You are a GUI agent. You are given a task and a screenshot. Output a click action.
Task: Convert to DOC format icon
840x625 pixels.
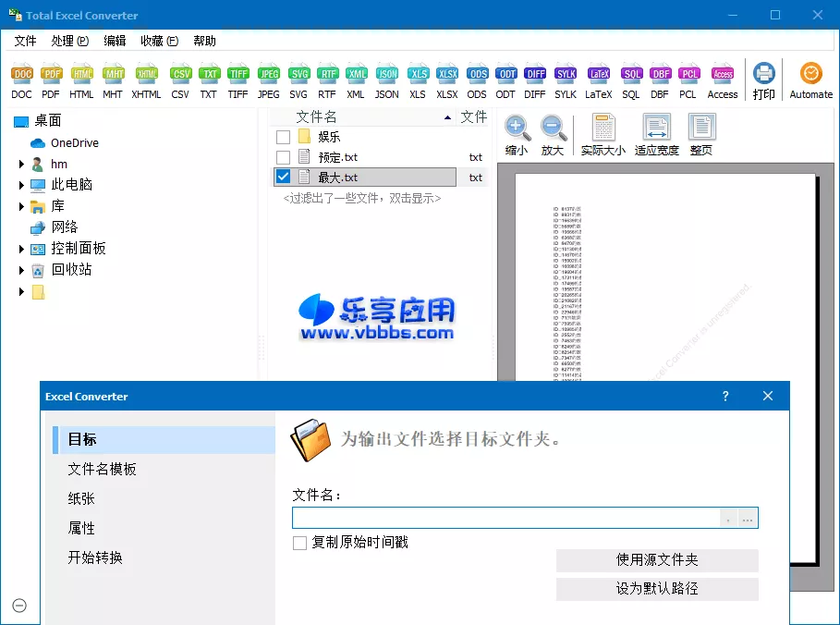click(x=22, y=74)
